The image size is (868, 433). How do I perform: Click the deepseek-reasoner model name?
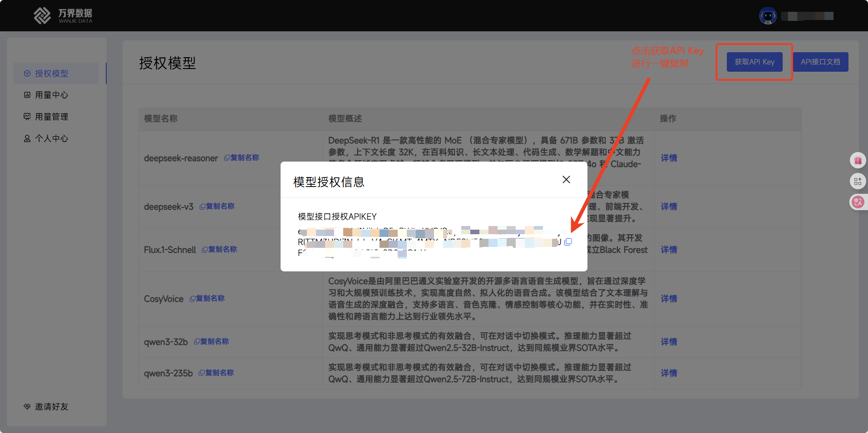pos(181,158)
